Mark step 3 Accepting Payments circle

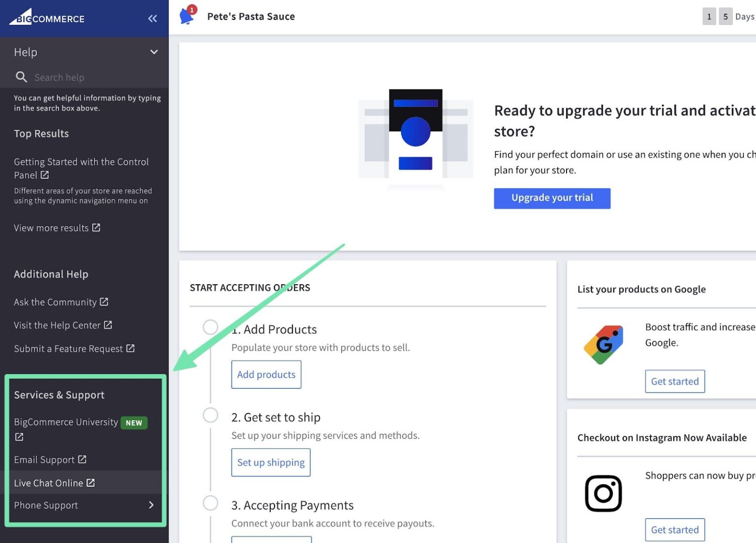coord(211,503)
